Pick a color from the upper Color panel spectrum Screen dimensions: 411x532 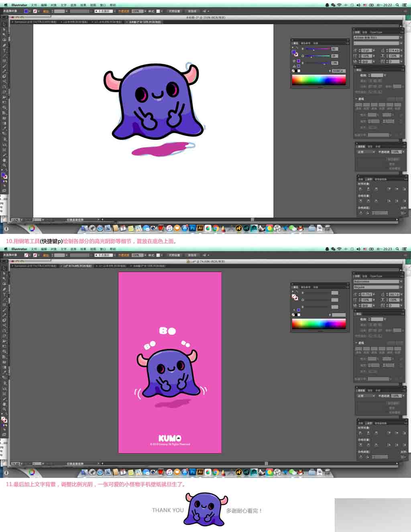(x=319, y=80)
